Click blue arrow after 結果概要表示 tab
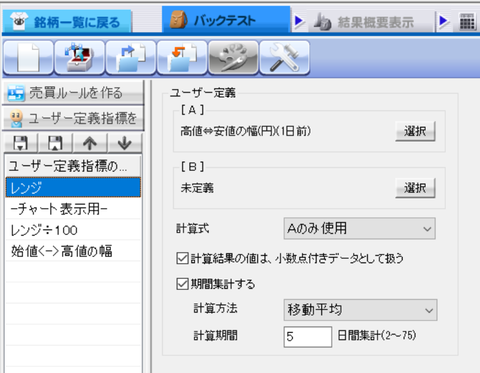The width and height of the screenshot is (480, 373). [x=443, y=21]
